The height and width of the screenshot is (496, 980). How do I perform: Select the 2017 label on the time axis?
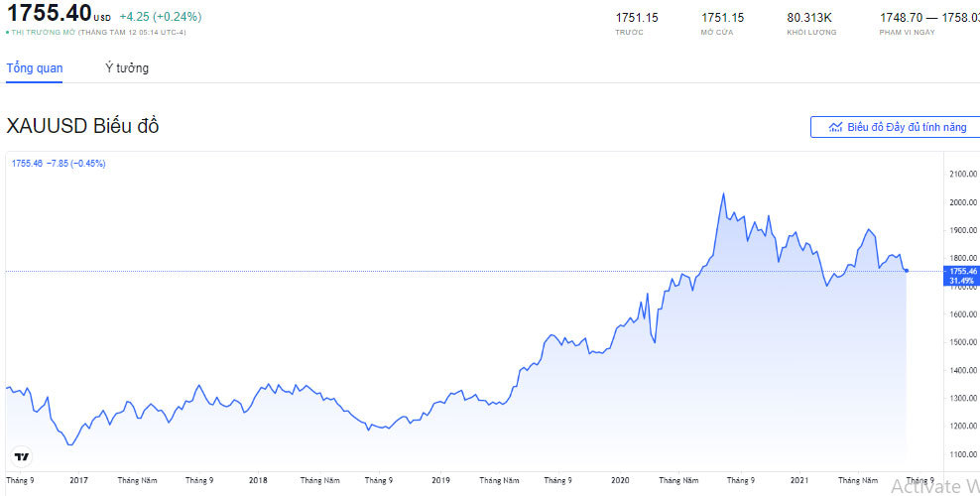pos(79,480)
